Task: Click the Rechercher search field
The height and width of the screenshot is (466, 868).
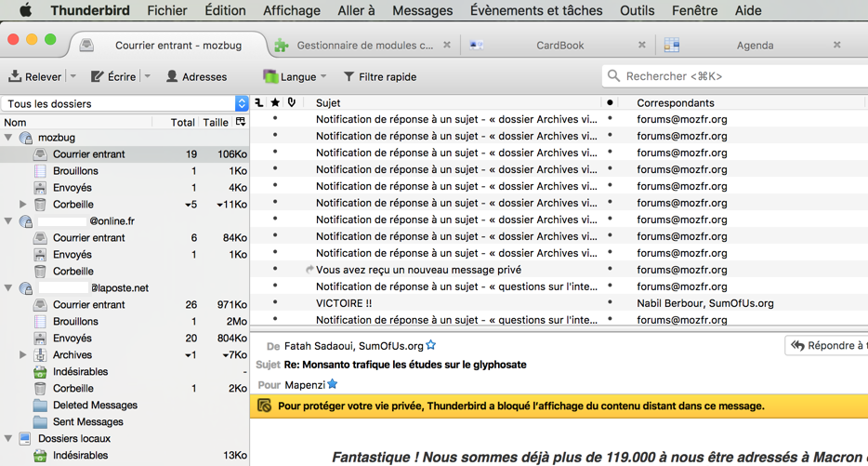Action: click(739, 76)
